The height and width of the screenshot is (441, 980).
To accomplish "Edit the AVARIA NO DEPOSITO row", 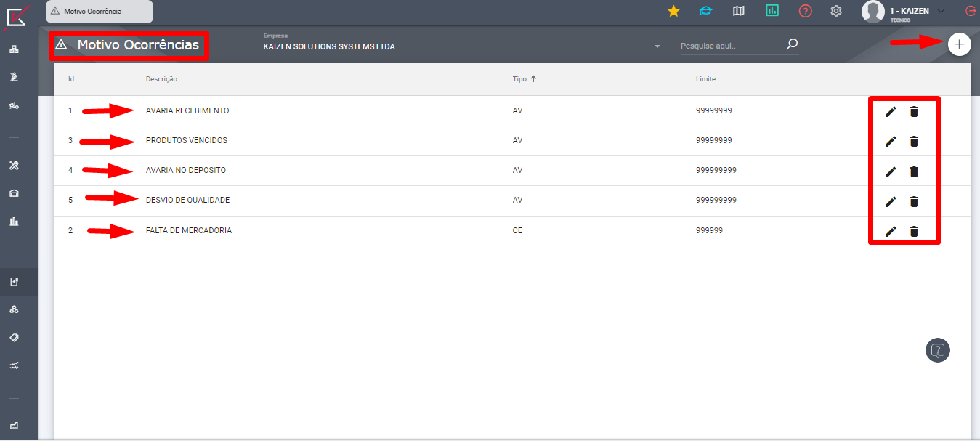I will click(891, 171).
